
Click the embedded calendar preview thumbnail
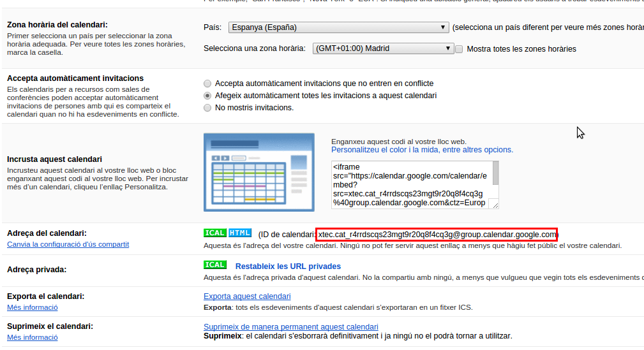(x=258, y=172)
